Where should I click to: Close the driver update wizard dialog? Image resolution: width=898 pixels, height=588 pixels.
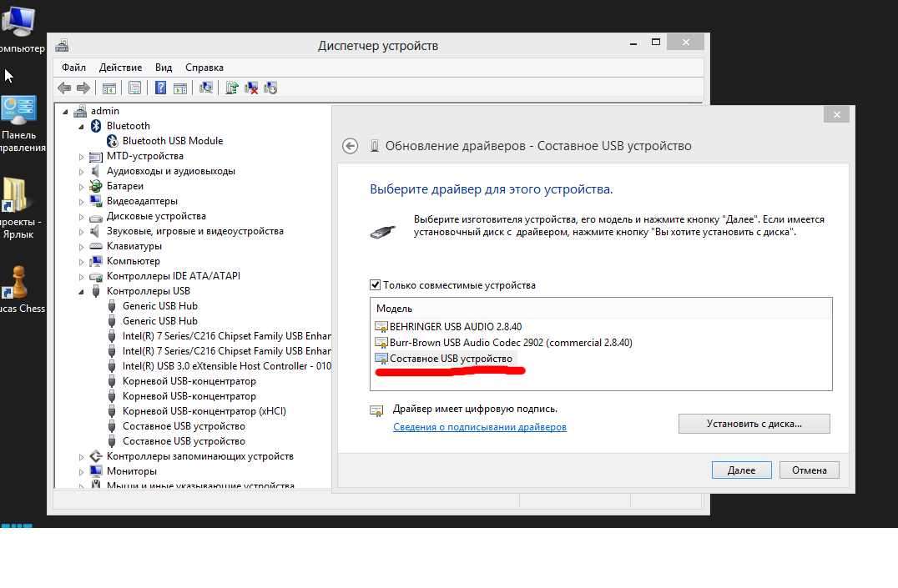tap(837, 114)
